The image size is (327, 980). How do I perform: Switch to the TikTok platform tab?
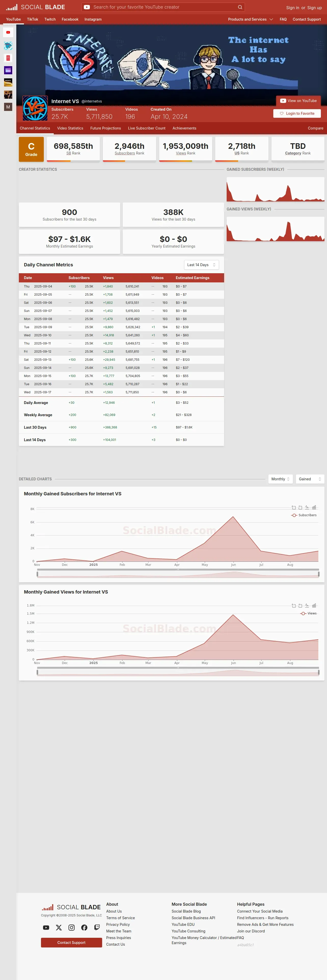coord(32,19)
